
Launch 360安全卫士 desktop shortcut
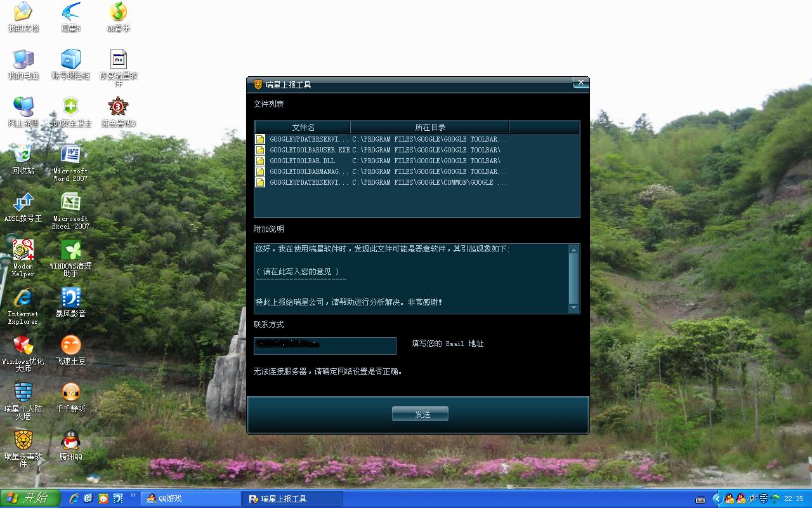pyautogui.click(x=70, y=112)
